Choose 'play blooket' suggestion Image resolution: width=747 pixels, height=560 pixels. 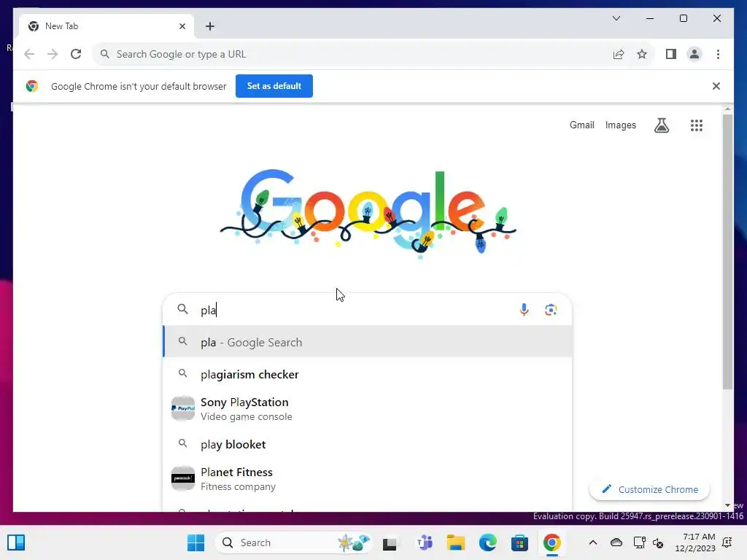[x=368, y=444]
